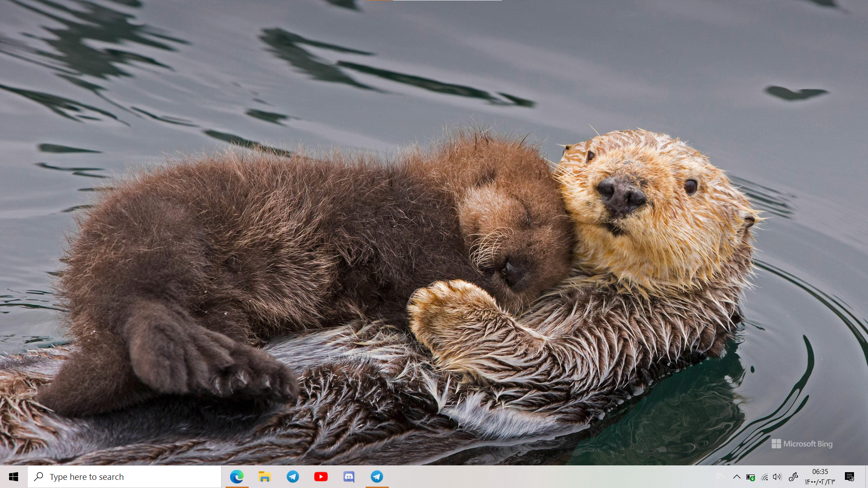868x488 pixels.
Task: Open battery saver status icon
Action: [750, 477]
